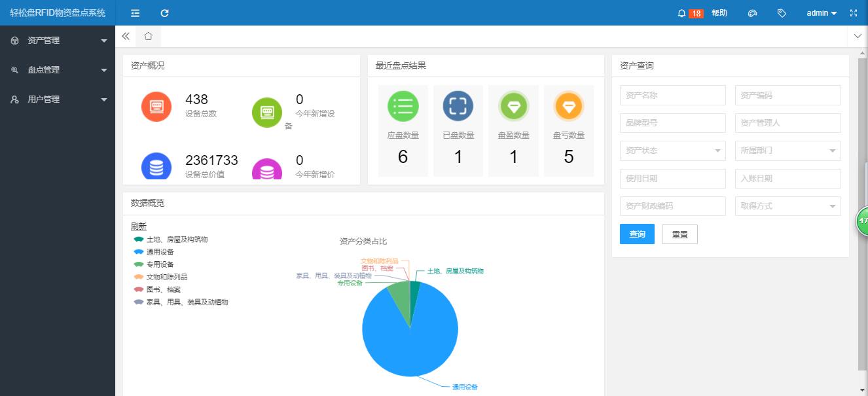
Task: Click the 重置 reset button
Action: (679, 234)
